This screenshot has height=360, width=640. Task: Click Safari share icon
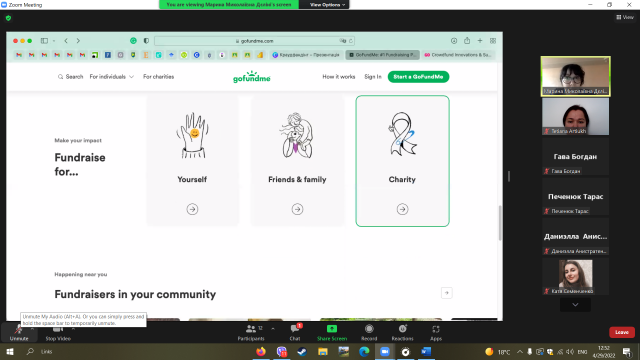point(467,41)
